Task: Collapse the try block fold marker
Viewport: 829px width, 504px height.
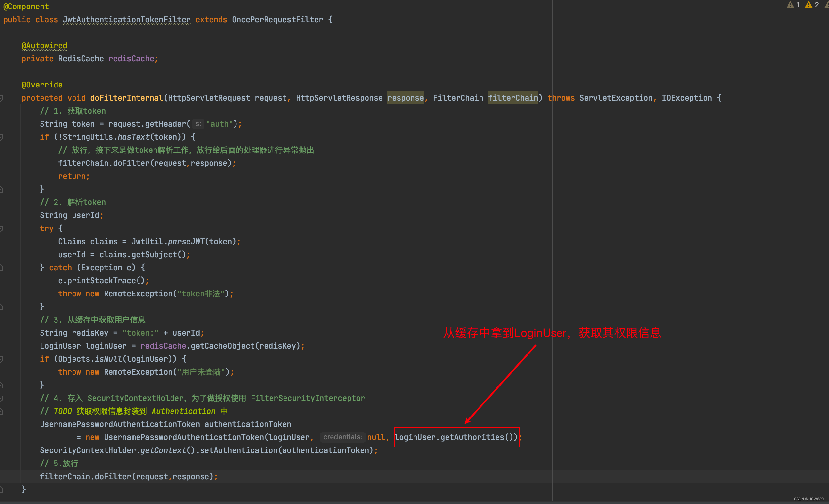Action: pyautogui.click(x=1, y=228)
